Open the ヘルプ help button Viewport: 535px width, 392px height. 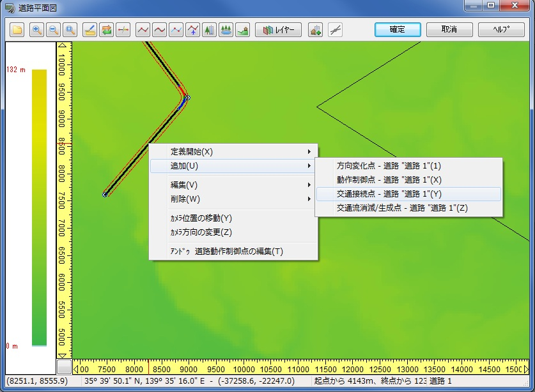[x=501, y=29]
